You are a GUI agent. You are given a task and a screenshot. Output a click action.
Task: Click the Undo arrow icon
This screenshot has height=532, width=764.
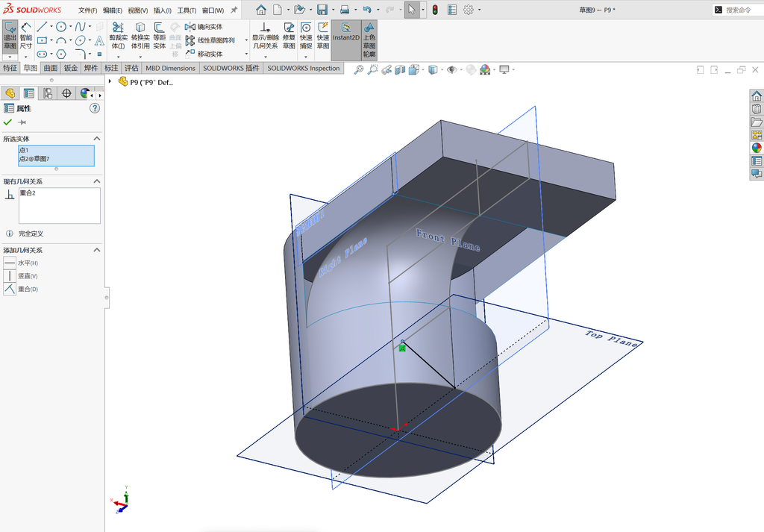point(367,9)
